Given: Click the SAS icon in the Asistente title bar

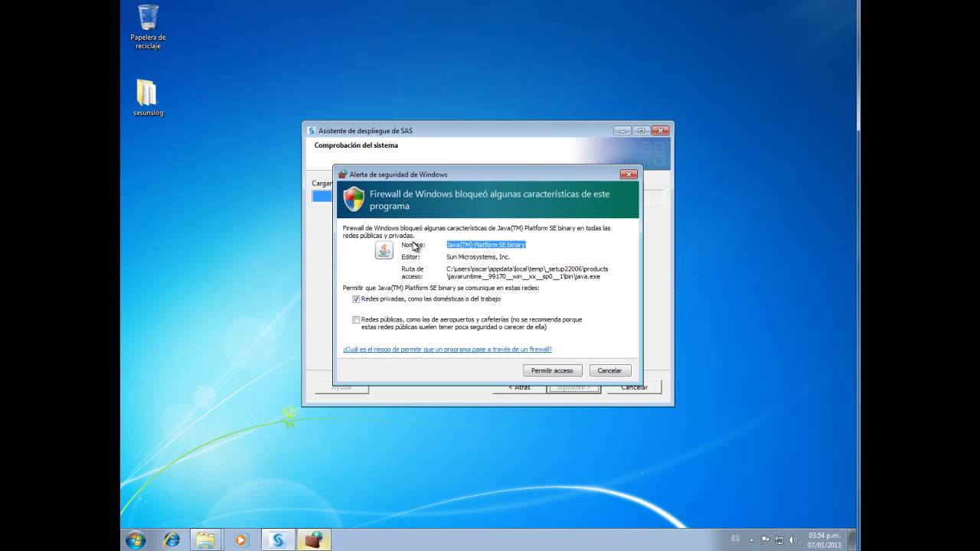Looking at the screenshot, I should [311, 131].
